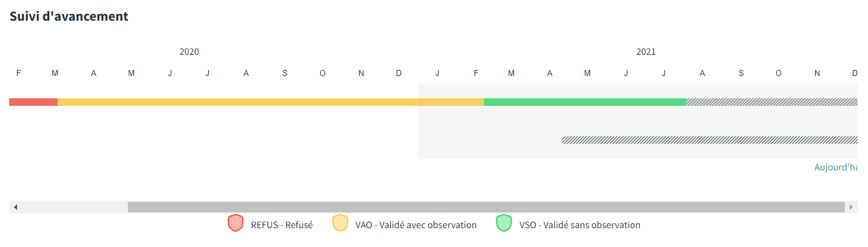Click the hatched bar on the second row
868x247 pixels.
(x=709, y=140)
